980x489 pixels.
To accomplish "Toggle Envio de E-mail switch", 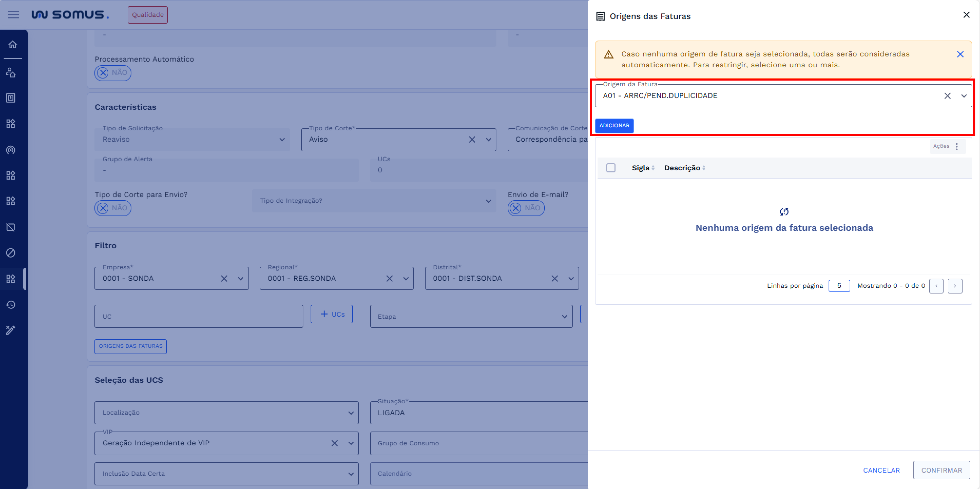I will click(x=526, y=208).
